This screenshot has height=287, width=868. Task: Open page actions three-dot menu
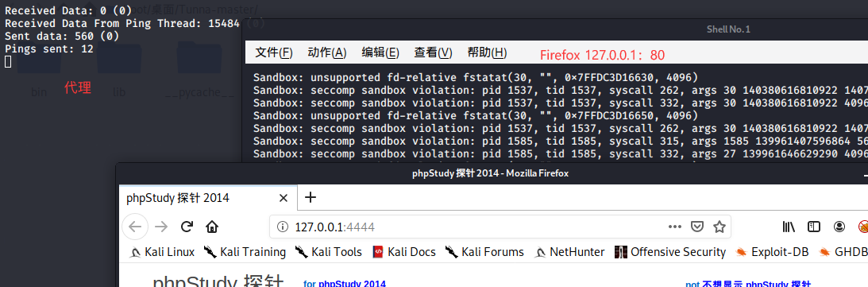click(675, 227)
